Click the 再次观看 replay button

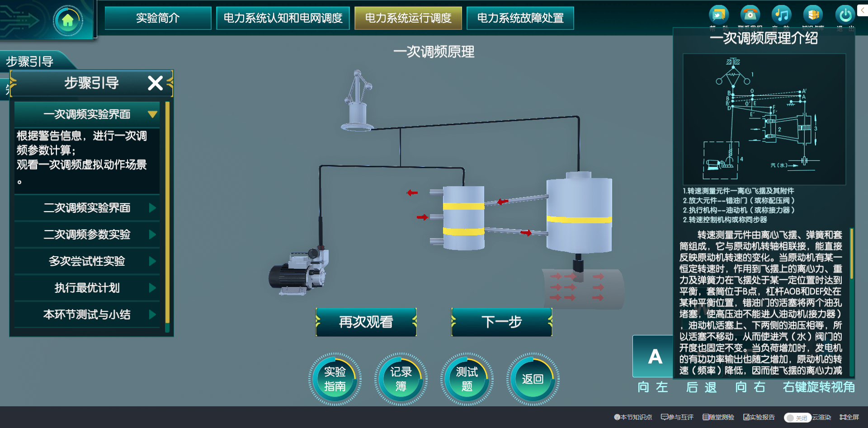tap(366, 322)
